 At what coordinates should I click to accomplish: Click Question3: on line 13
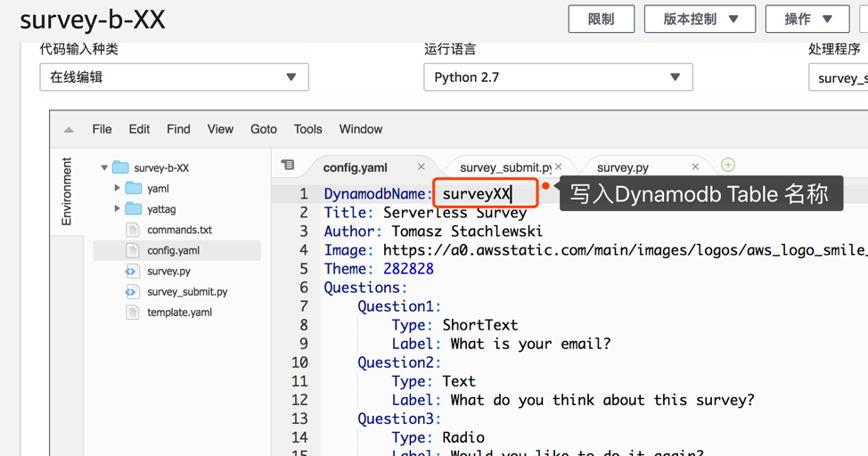click(x=399, y=419)
